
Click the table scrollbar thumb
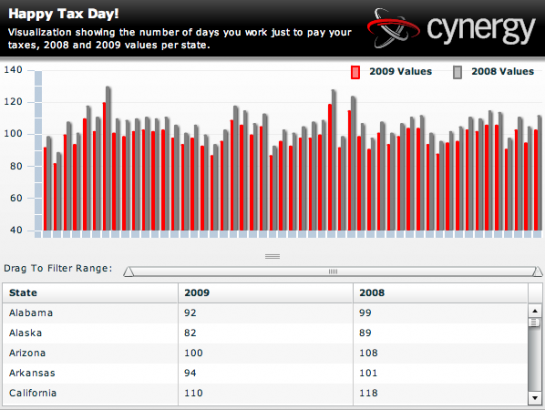pyautogui.click(x=535, y=323)
